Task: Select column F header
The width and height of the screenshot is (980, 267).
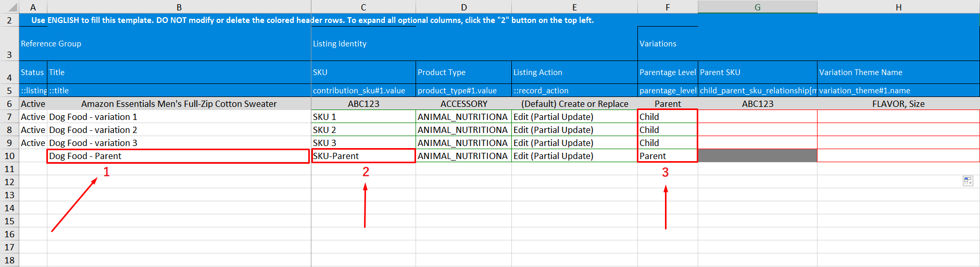Action: tap(668, 7)
